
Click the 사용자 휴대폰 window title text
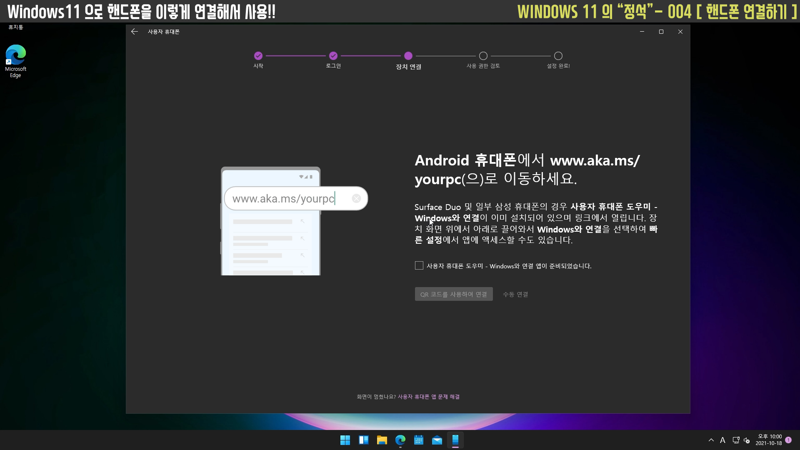click(x=163, y=32)
